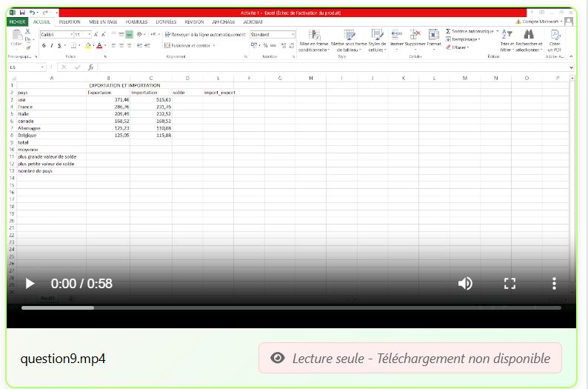The width and height of the screenshot is (588, 389).
Task: Expand the Calibri font name dropdown
Action: coord(70,35)
